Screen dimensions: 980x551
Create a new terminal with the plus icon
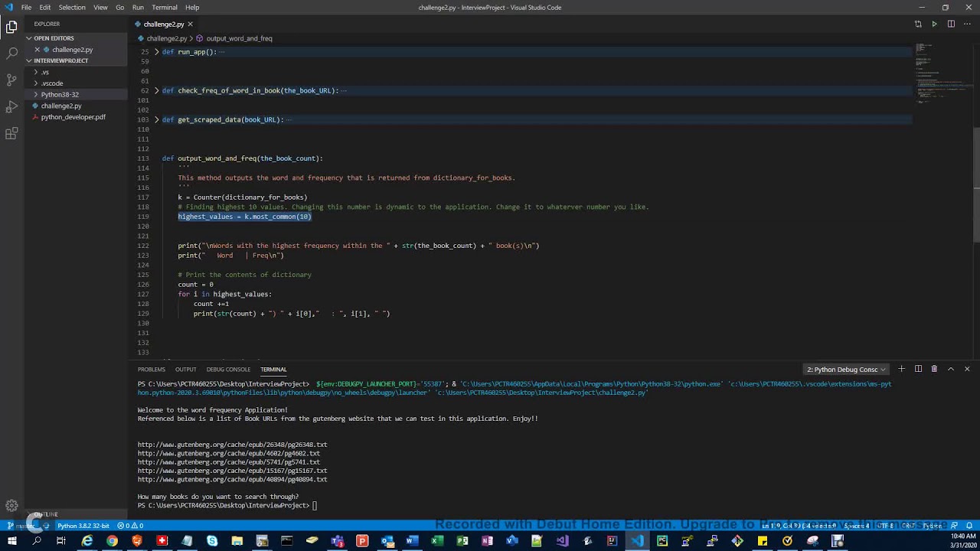click(x=901, y=369)
